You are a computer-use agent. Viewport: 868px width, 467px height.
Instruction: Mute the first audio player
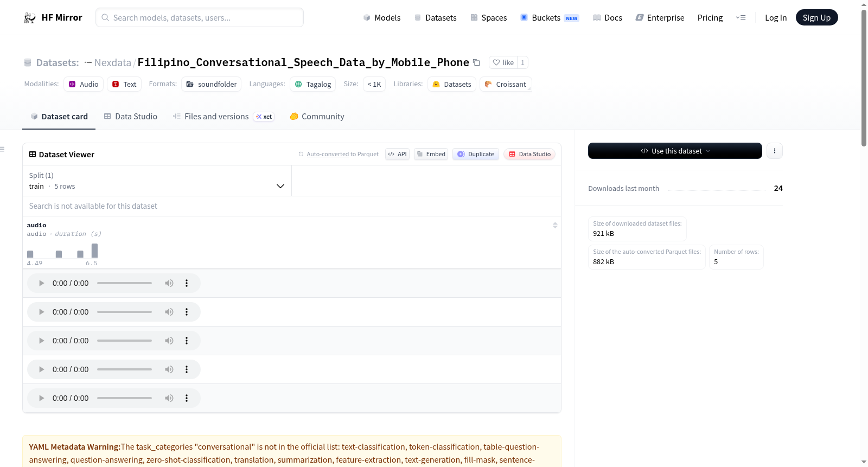169,283
